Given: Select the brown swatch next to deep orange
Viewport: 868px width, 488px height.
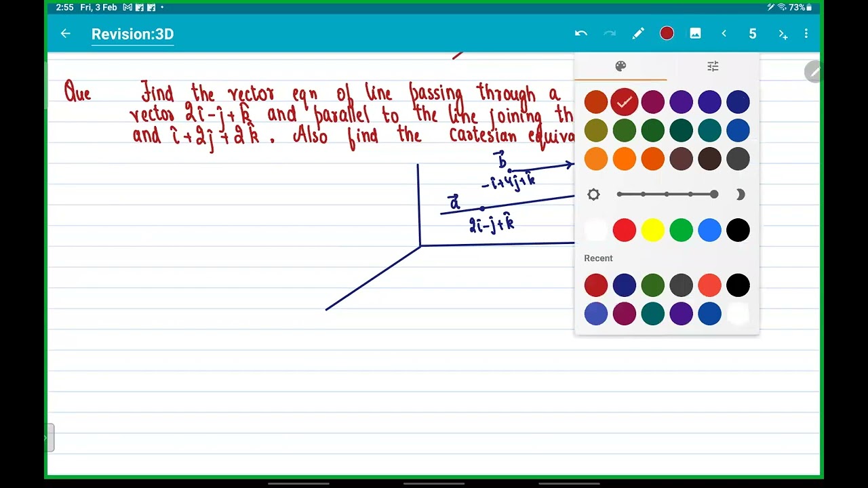Looking at the screenshot, I should click(x=681, y=159).
